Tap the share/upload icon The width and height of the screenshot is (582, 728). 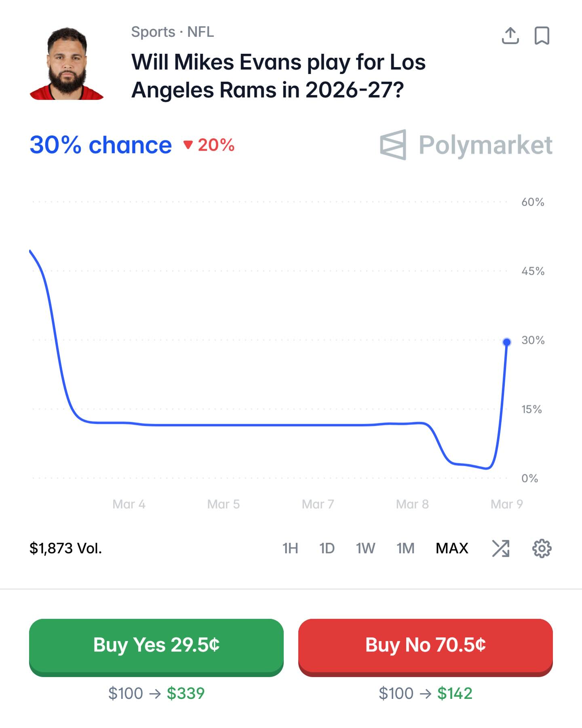[510, 36]
